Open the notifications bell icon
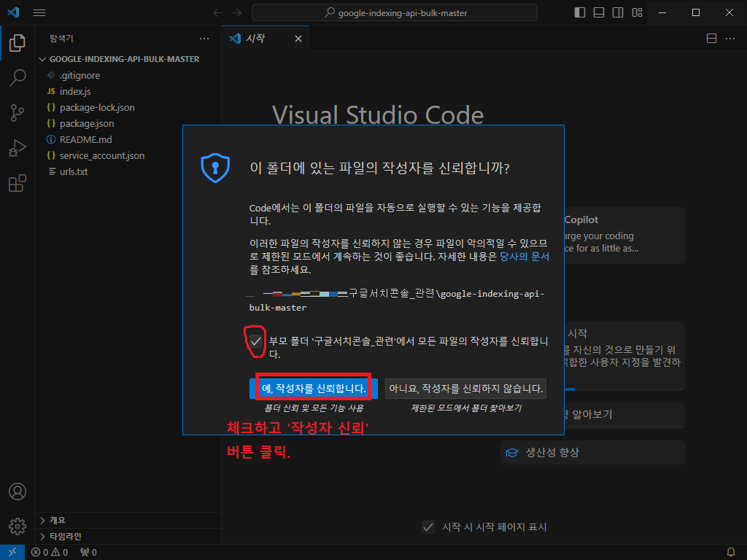 (x=731, y=552)
